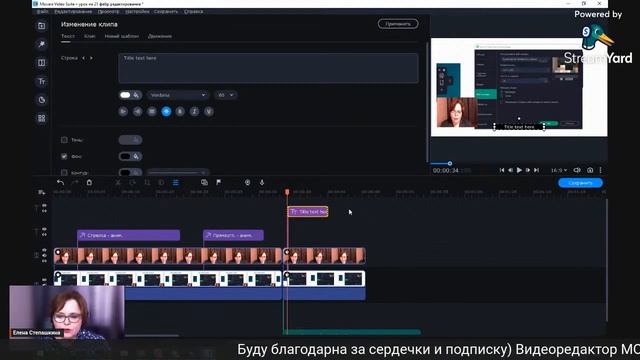Enable the Контур (outline) checkbox
Screen dimensions: 640x360
coord(64,173)
